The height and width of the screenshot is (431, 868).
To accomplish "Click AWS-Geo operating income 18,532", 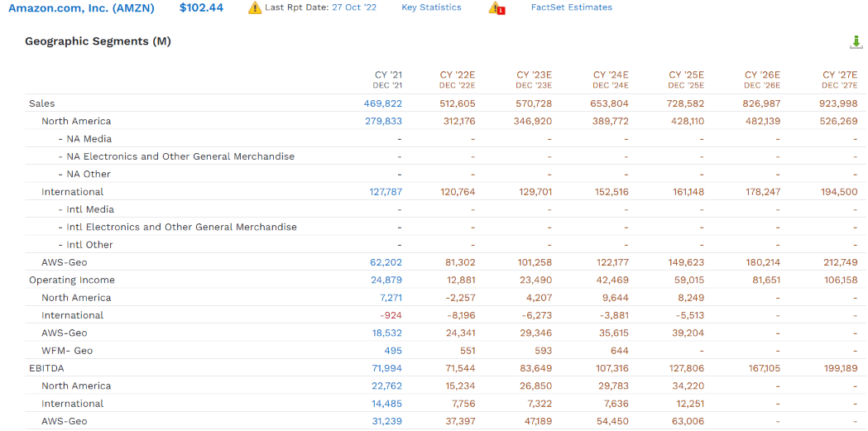I will (x=386, y=333).
